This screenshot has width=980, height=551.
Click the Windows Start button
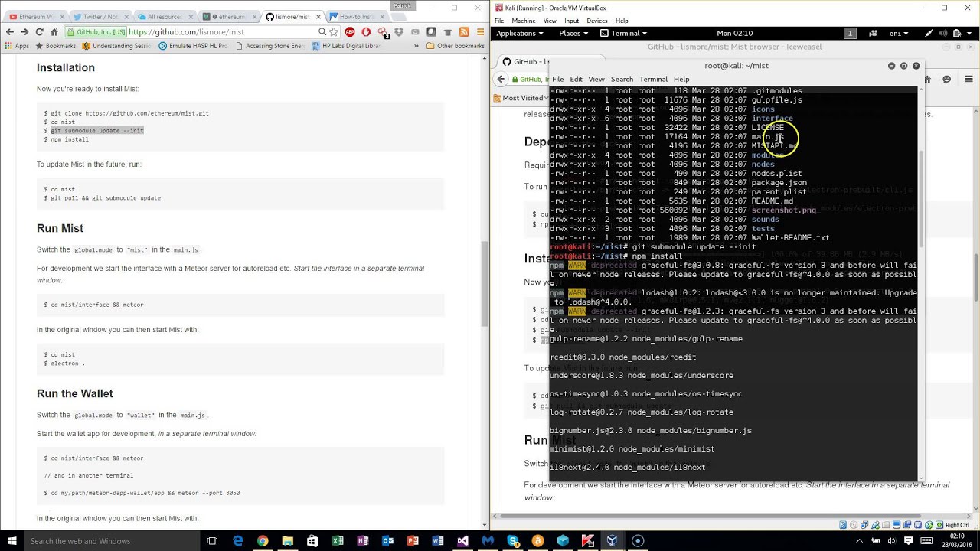pyautogui.click(x=11, y=541)
